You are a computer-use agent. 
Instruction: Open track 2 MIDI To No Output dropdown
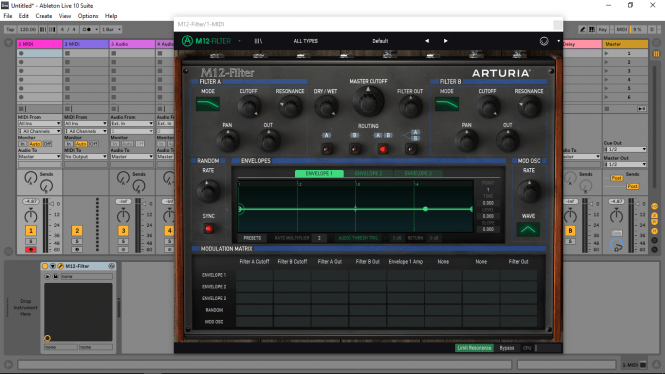point(85,156)
